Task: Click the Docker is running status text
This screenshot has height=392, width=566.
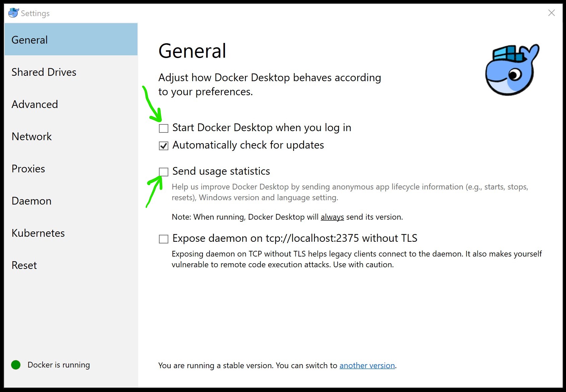Action: click(x=59, y=365)
